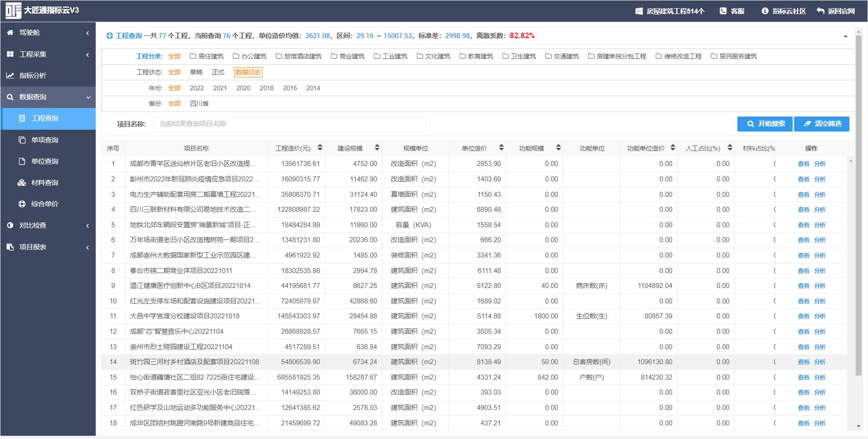Expand 工程采集 menu chevron
Viewport: 868px width, 439px height.
[x=88, y=54]
